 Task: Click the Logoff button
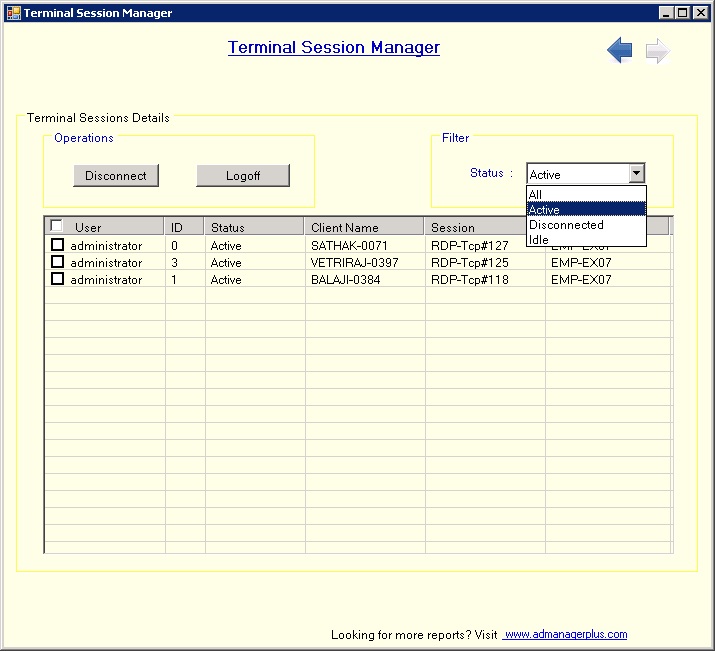tap(243, 176)
